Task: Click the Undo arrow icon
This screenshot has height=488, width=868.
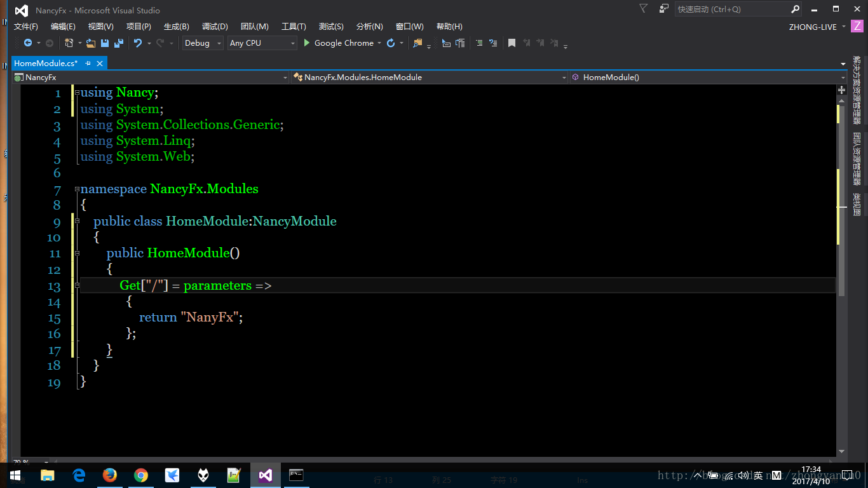Action: (137, 43)
